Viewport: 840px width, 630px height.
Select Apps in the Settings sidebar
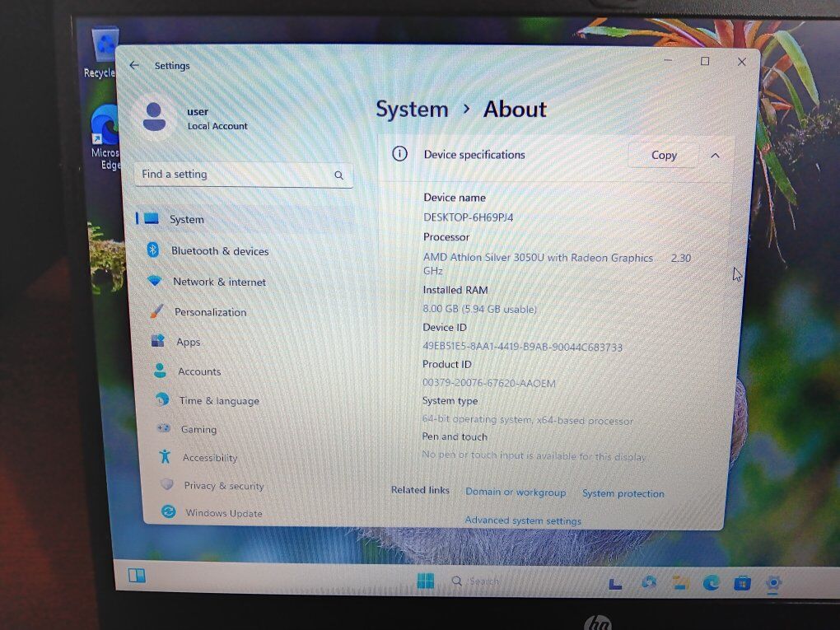(188, 342)
